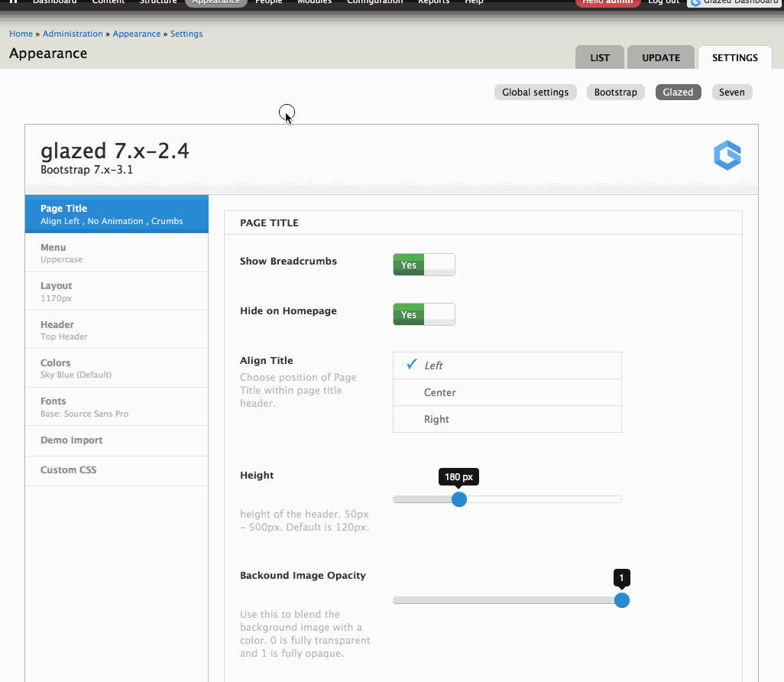This screenshot has width=784, height=682.
Task: Open the Demo Import section
Action: point(116,441)
